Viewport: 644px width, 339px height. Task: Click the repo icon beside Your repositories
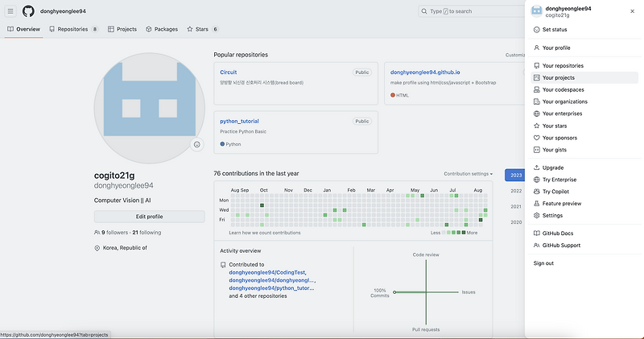point(536,66)
